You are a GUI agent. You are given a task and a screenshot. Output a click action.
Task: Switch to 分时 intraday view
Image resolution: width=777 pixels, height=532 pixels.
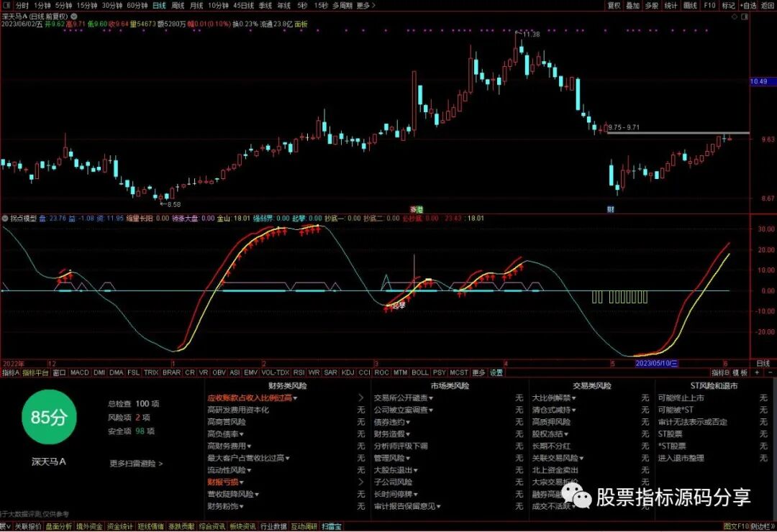pyautogui.click(x=22, y=6)
